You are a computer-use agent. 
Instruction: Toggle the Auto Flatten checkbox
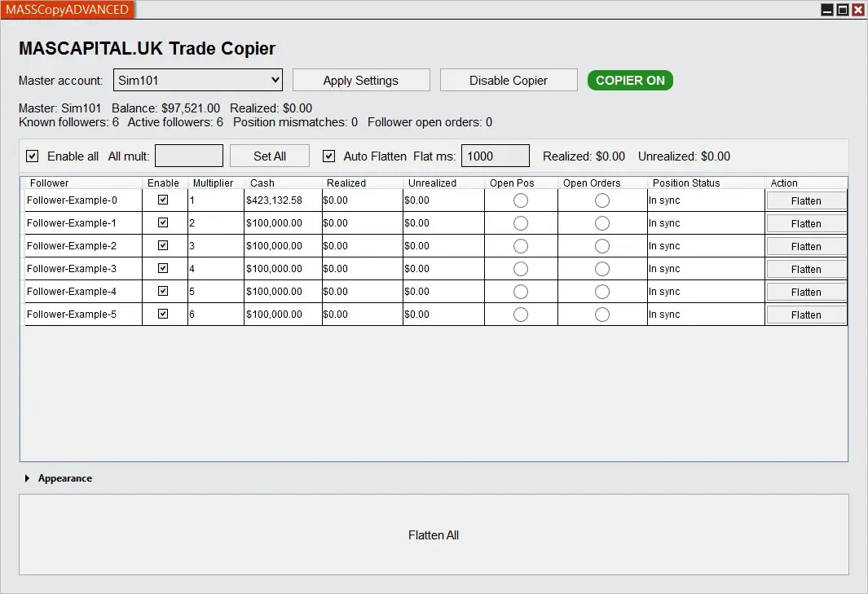click(328, 156)
